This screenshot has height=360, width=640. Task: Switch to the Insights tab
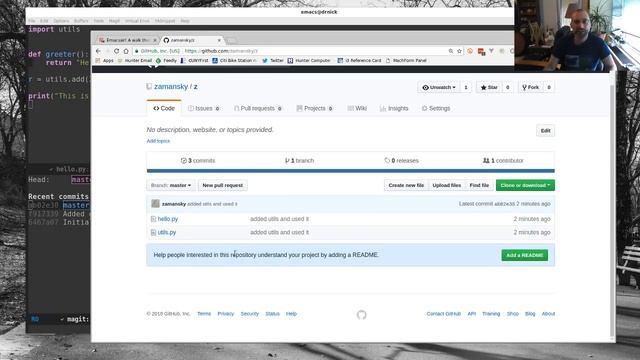pos(394,108)
